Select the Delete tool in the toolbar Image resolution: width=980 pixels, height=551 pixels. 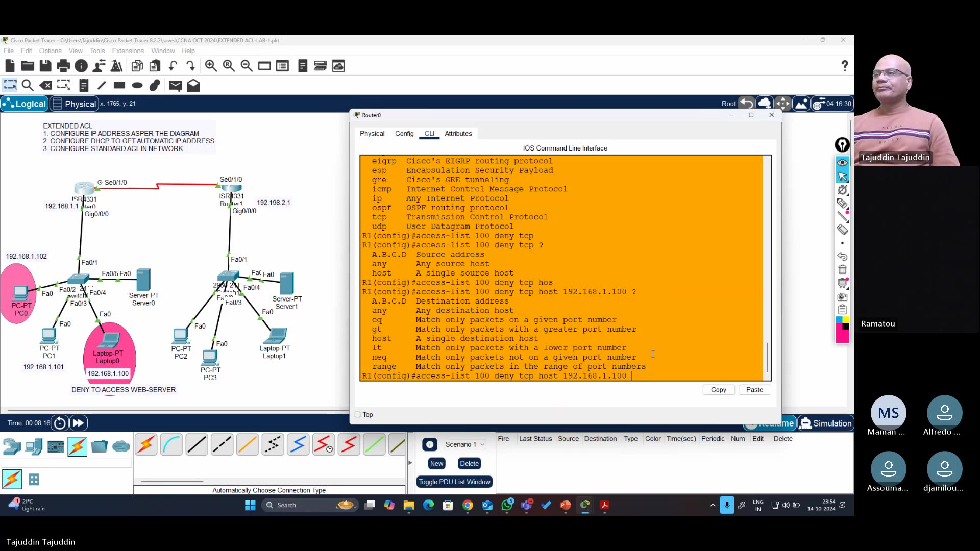pyautogui.click(x=46, y=85)
